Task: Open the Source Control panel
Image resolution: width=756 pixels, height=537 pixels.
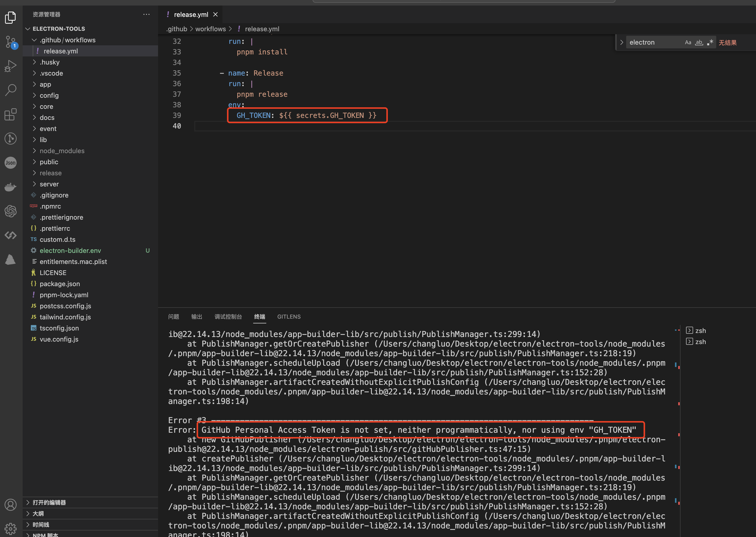Action: [10, 42]
